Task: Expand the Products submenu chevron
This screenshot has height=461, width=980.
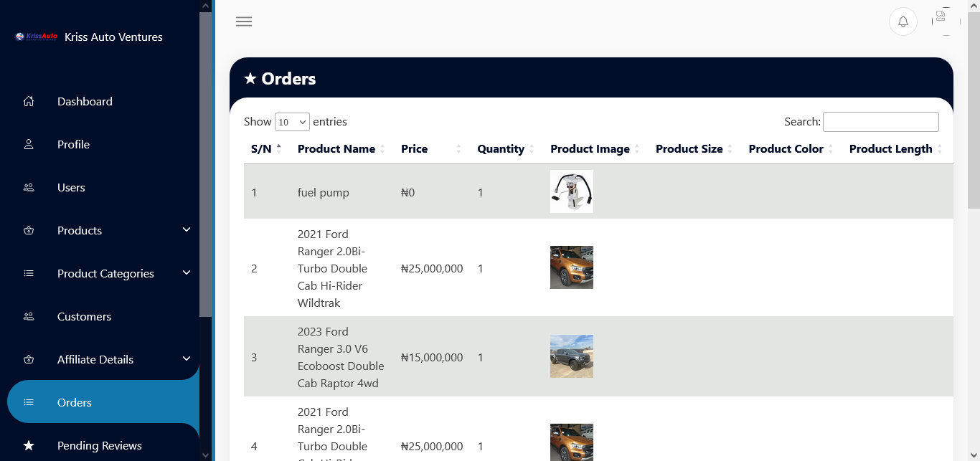Action: pos(187,230)
